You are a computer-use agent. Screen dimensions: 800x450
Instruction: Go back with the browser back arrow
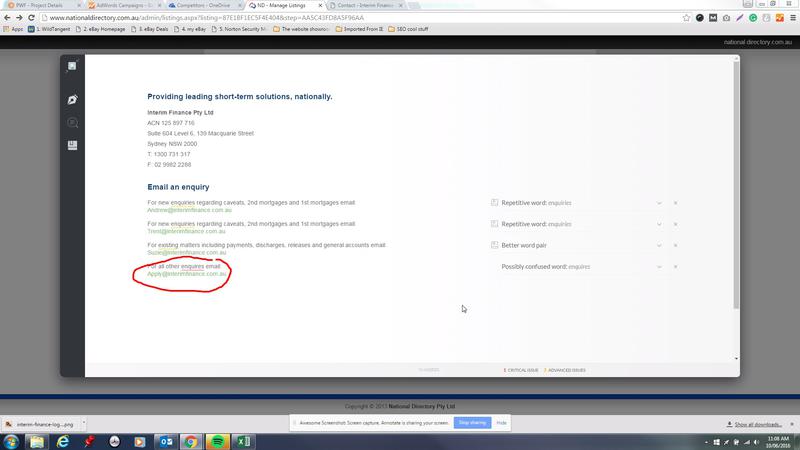click(7, 17)
